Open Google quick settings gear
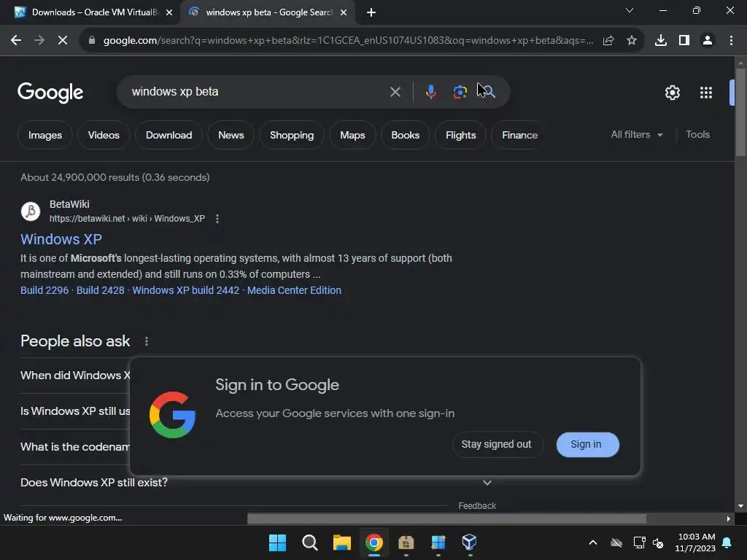This screenshot has height=560, width=747. pos(672,93)
